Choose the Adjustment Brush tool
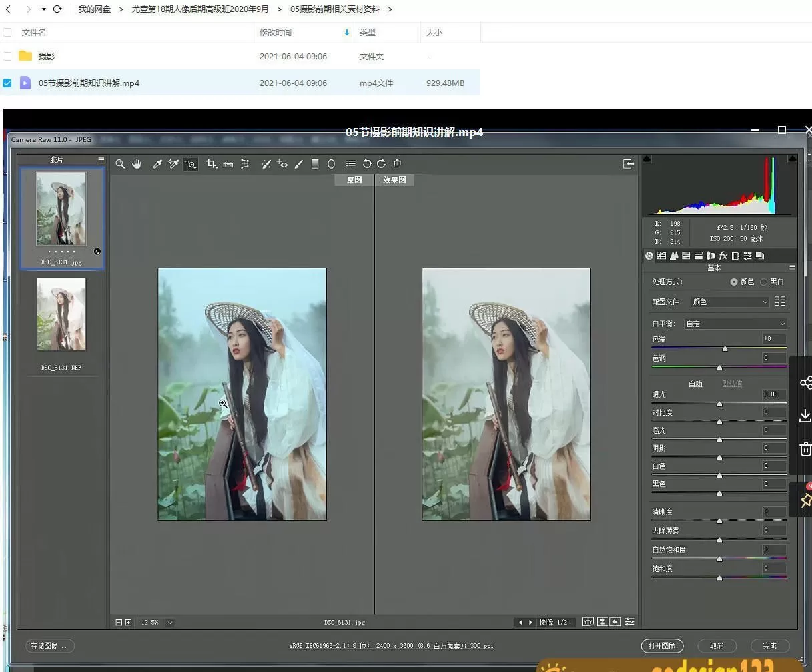 (298, 164)
